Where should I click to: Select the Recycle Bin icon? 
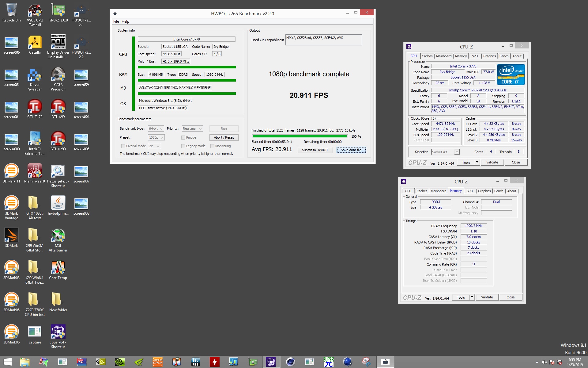point(12,13)
